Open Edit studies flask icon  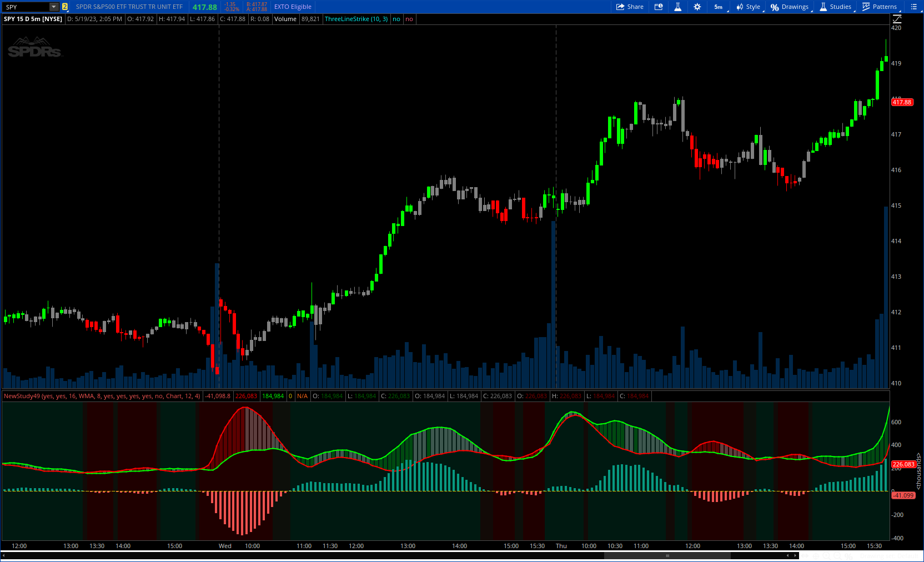677,7
